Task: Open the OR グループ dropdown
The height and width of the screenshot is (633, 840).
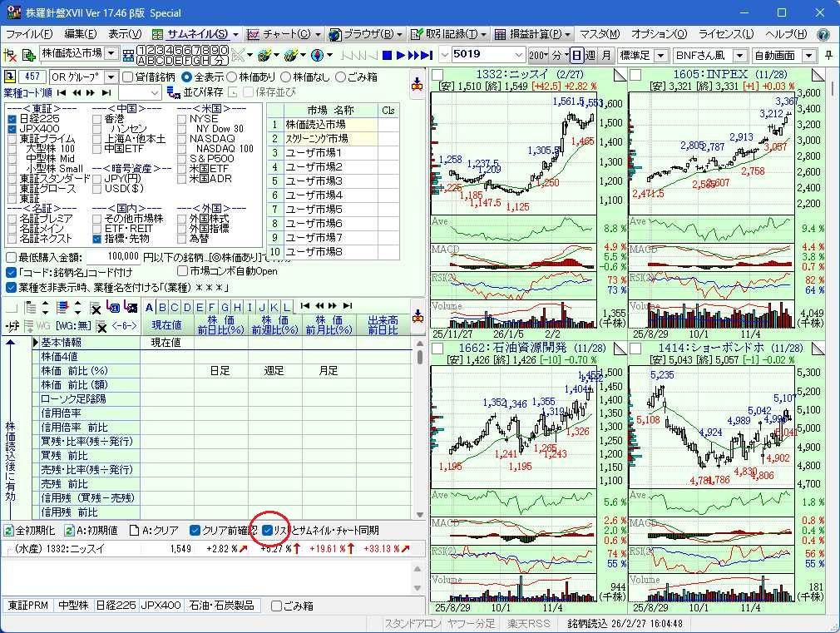Action: [x=111, y=77]
